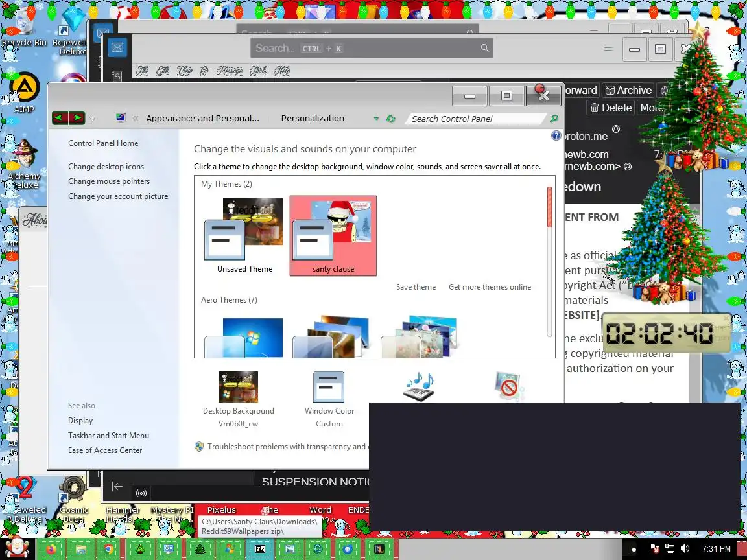Click the theme list vertical scrollbar thumb
Screen dimensions: 747x560
pyautogui.click(x=550, y=207)
